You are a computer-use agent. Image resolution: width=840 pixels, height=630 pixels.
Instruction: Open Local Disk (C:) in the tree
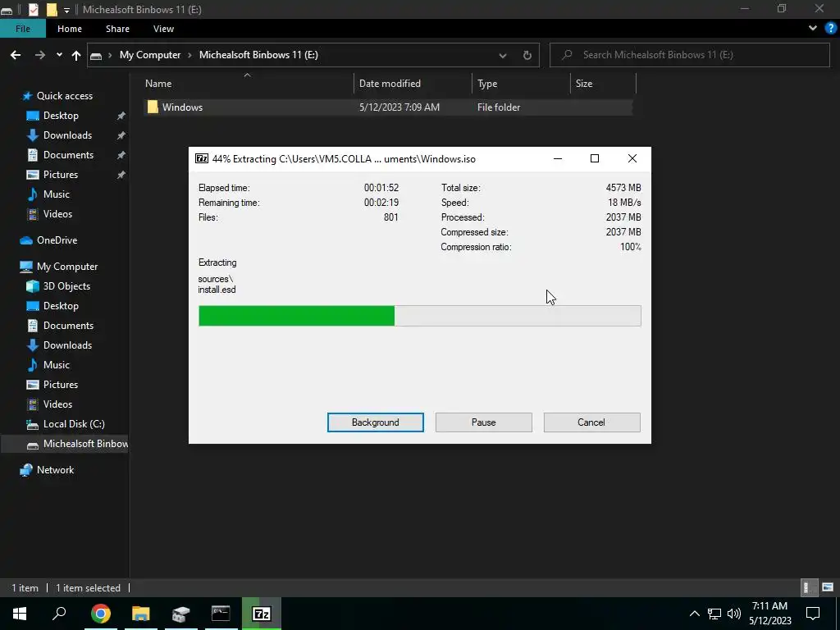pyautogui.click(x=74, y=424)
